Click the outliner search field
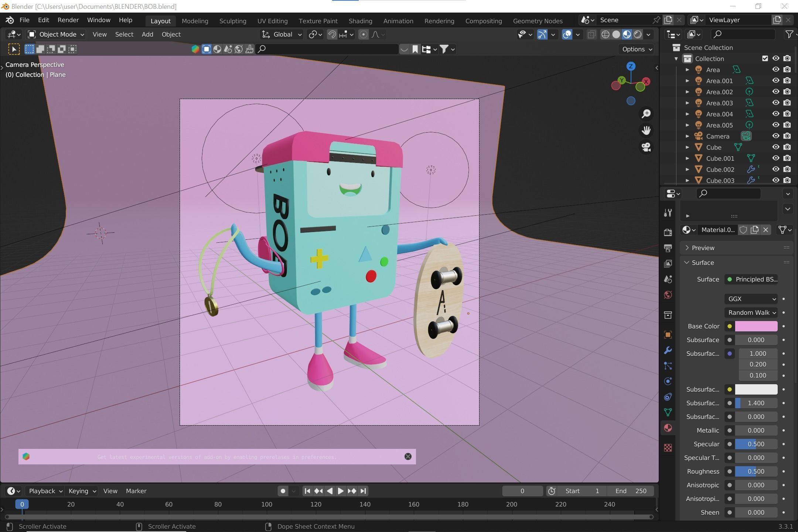 [x=743, y=34]
